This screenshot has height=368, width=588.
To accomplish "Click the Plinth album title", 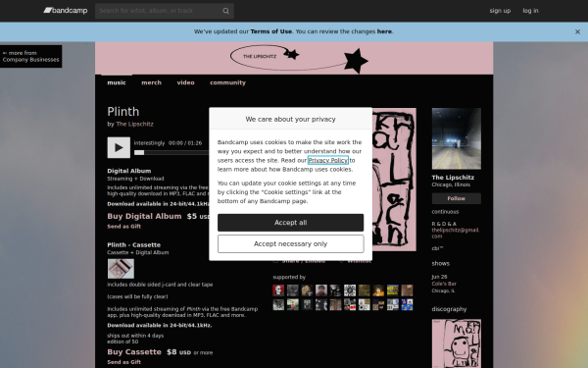I will tap(123, 112).
